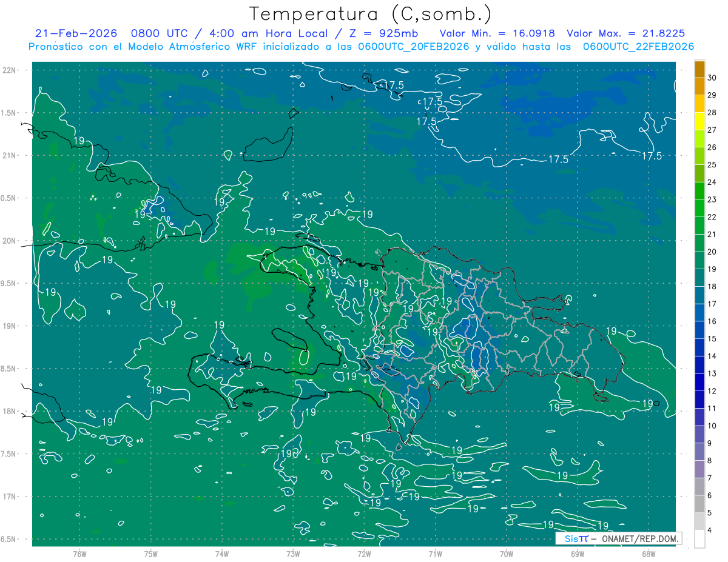The width and height of the screenshot is (728, 562).
Task: Click the '30' colorbar scale label
Action: pos(712,78)
